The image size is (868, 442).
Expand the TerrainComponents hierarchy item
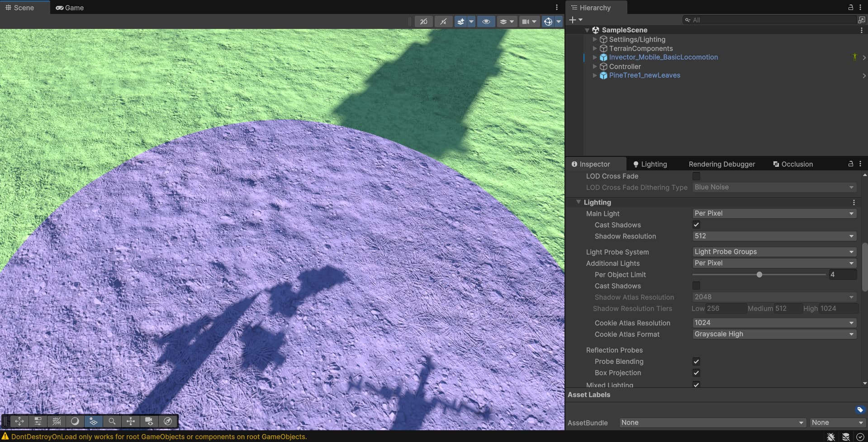click(595, 48)
